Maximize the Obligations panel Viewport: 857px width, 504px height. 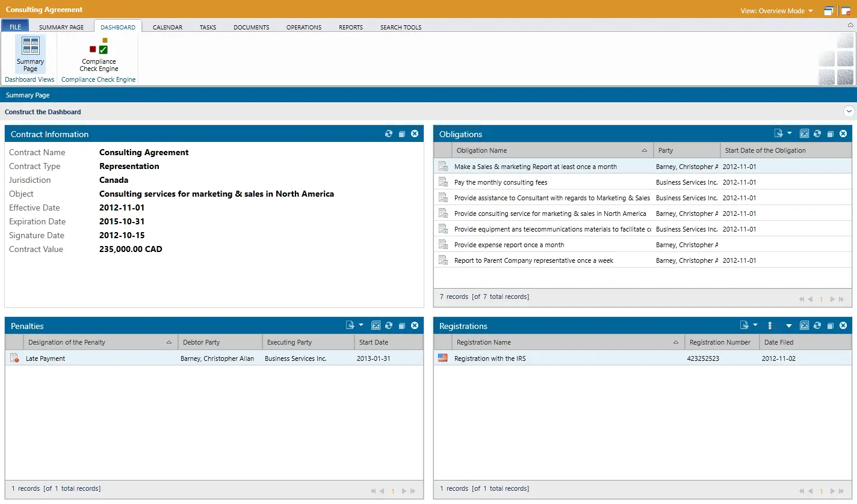tap(830, 134)
